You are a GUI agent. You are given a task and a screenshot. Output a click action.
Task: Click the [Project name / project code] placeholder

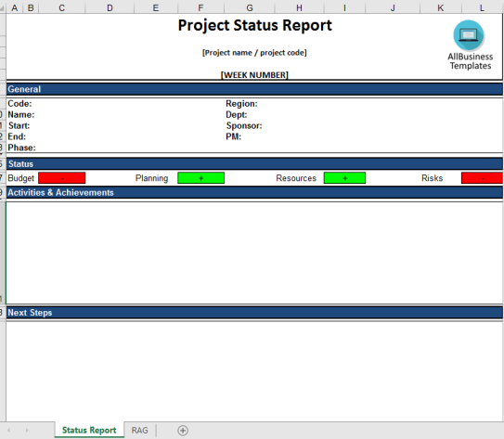click(254, 53)
